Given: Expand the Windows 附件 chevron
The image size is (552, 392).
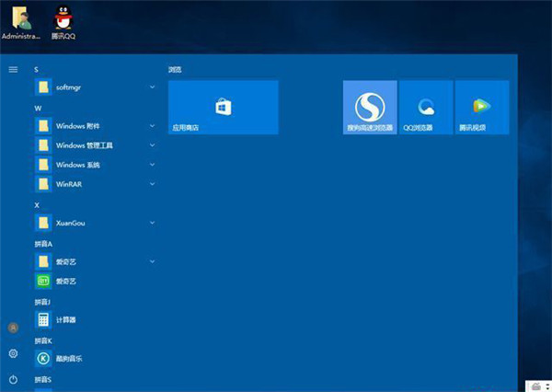Looking at the screenshot, I should coord(153,126).
